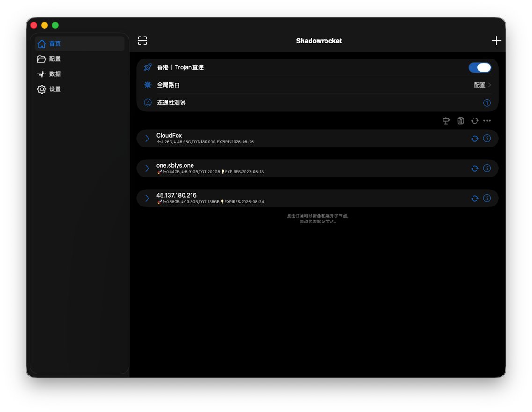Open 全局路由 global routing row

pyautogui.click(x=317, y=85)
